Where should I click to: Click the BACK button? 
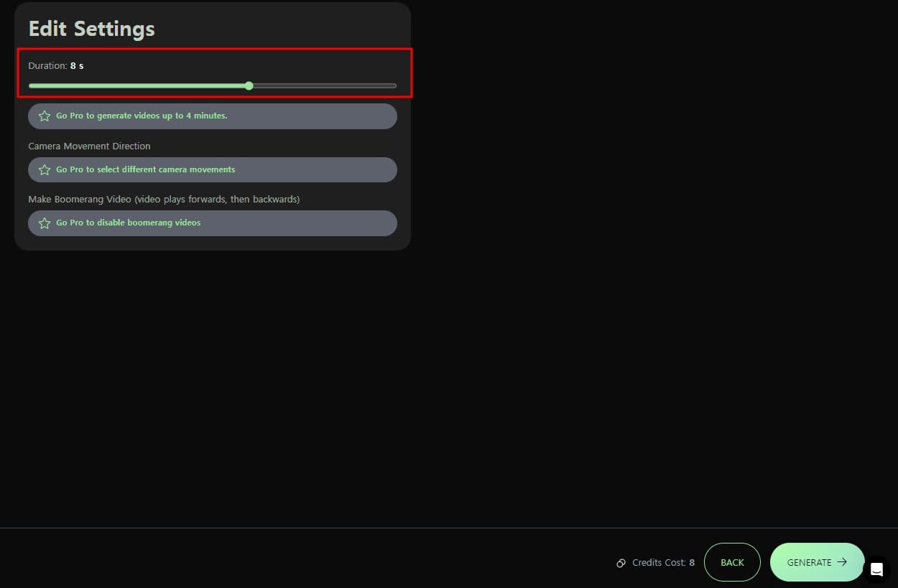pos(732,562)
